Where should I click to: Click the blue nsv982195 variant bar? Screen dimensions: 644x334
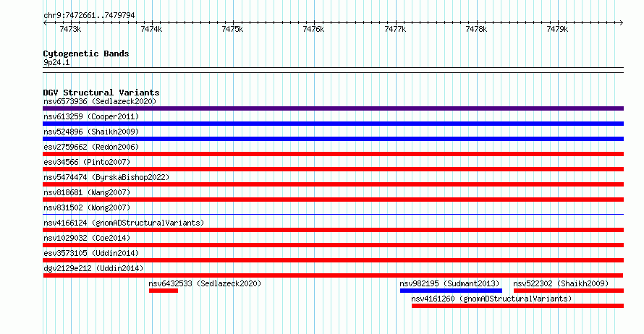point(451,291)
